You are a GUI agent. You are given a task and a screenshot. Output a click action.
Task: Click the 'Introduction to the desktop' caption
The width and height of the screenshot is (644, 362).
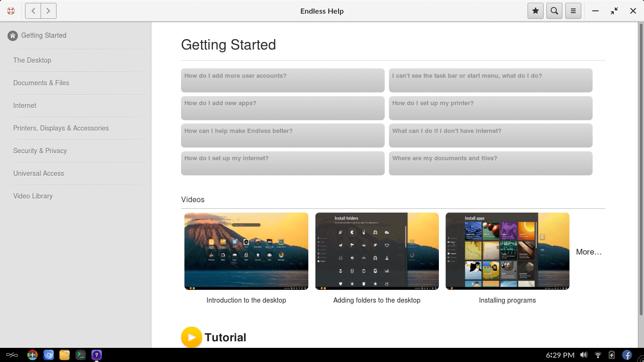point(246,300)
